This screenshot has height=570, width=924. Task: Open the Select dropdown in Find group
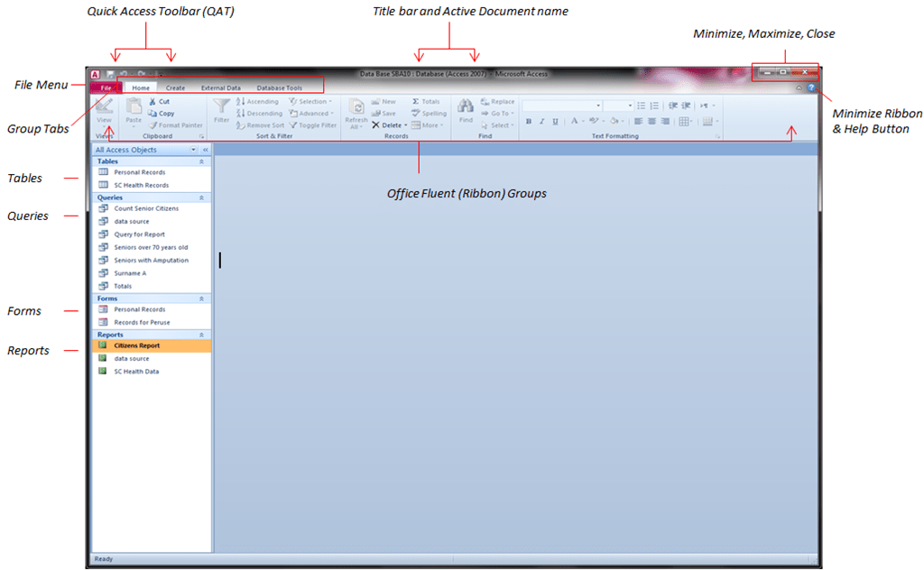(x=498, y=124)
